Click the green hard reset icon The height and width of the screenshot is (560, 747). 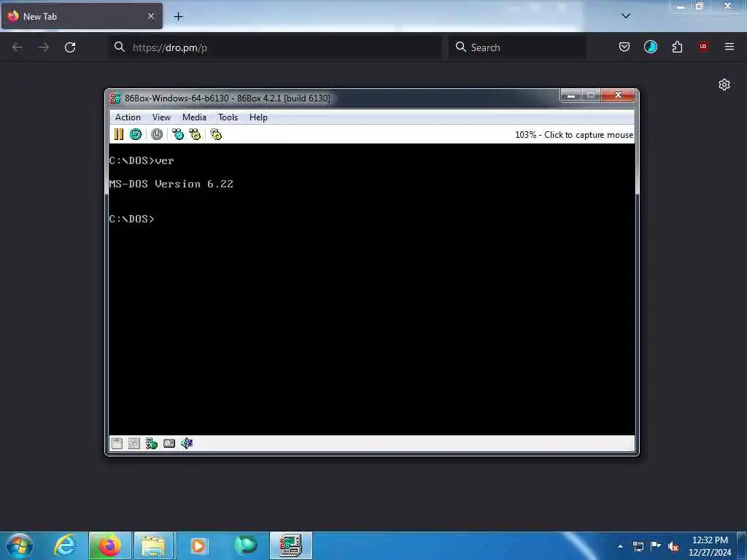pyautogui.click(x=136, y=134)
